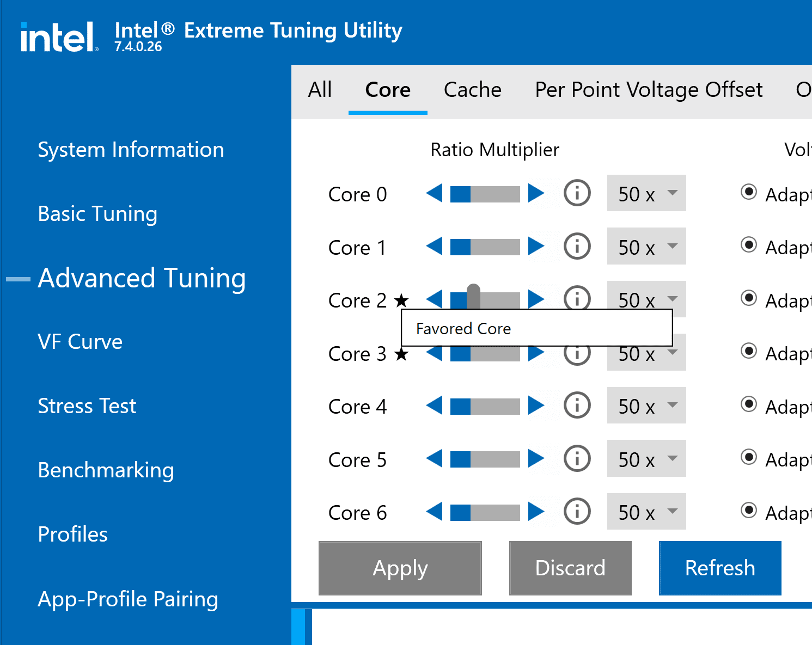This screenshot has width=812, height=645.
Task: Open Core 5 info icon
Action: click(x=577, y=459)
